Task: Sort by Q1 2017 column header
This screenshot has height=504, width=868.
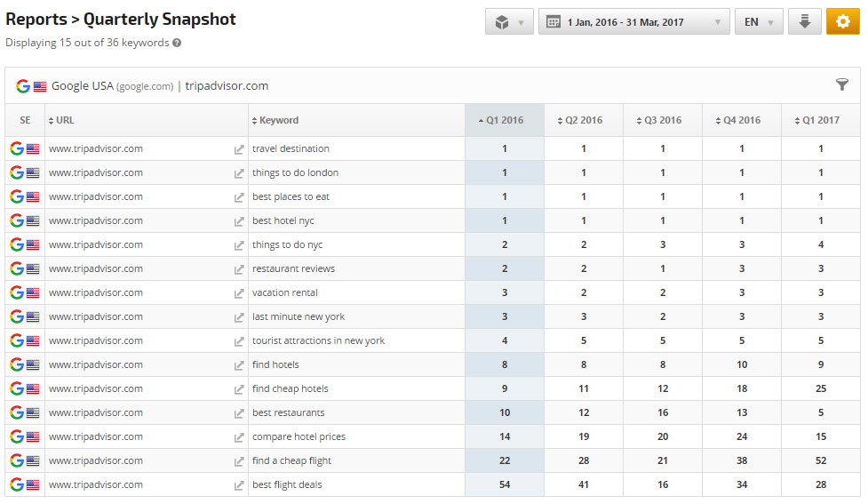Action: tap(821, 120)
